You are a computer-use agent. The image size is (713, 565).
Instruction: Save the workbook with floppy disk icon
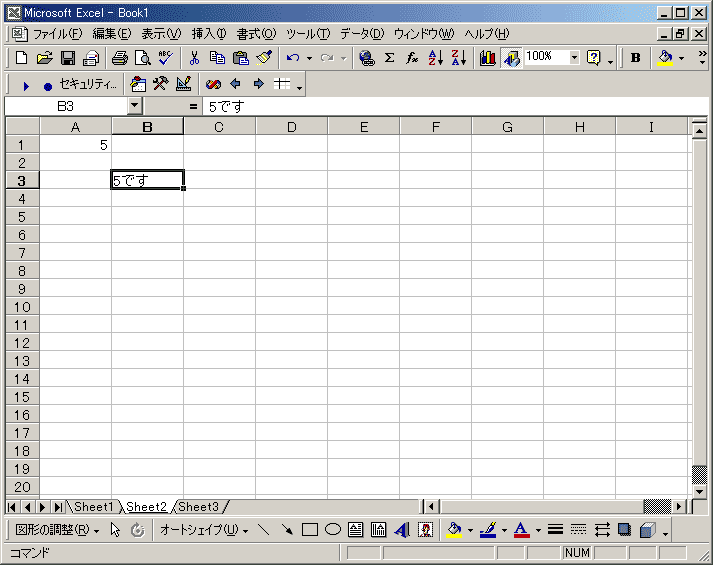pos(68,58)
